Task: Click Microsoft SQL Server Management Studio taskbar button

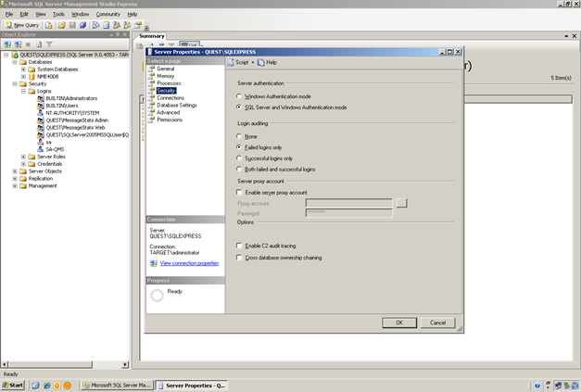Action: click(117, 386)
